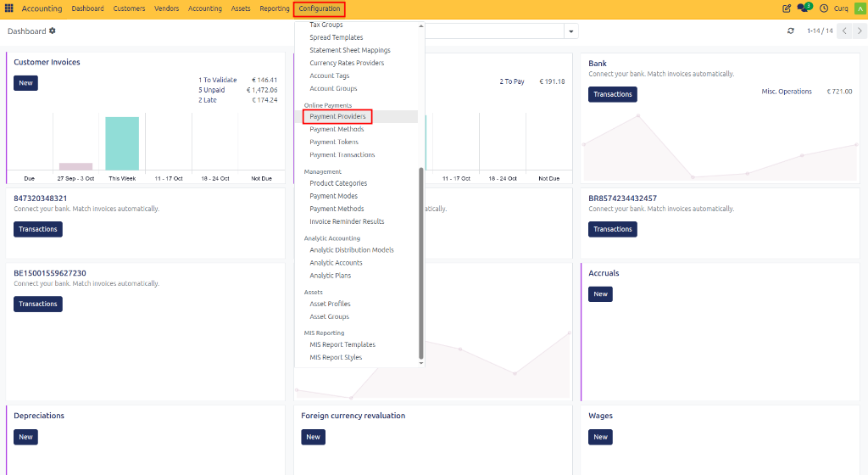Select Account Groups entry
This screenshot has width=868, height=475.
pos(333,88)
